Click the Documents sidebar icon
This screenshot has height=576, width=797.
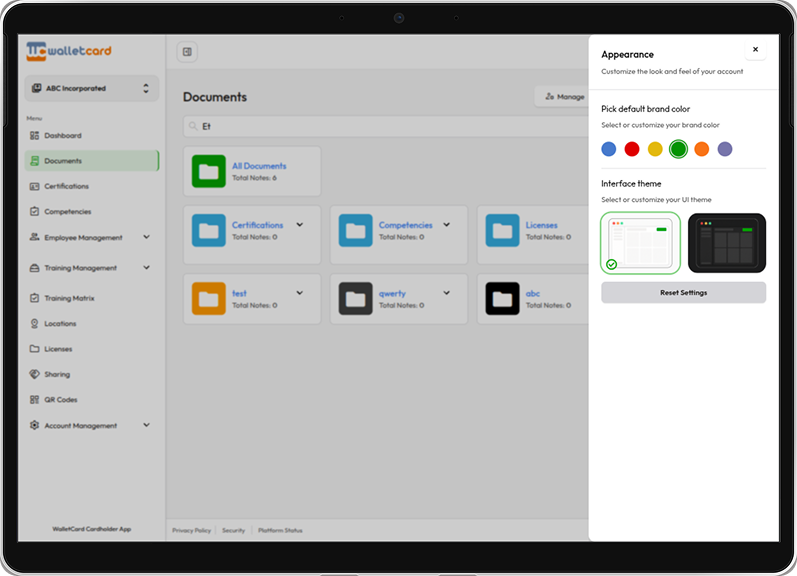click(x=34, y=161)
